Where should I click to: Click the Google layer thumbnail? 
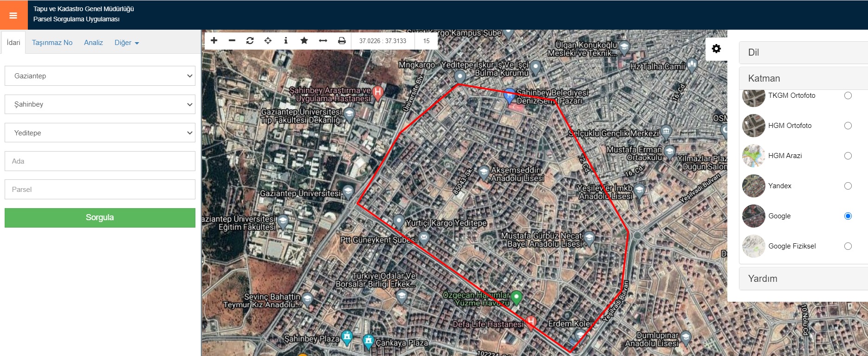click(754, 216)
